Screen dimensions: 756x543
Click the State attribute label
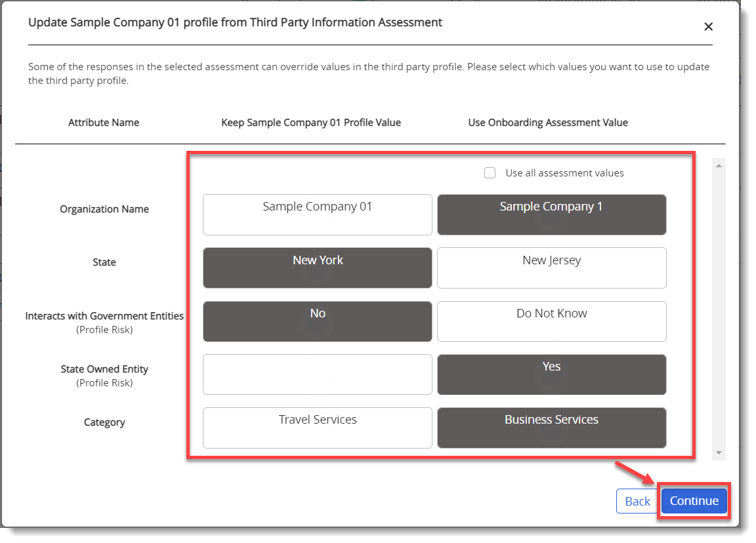click(x=104, y=262)
